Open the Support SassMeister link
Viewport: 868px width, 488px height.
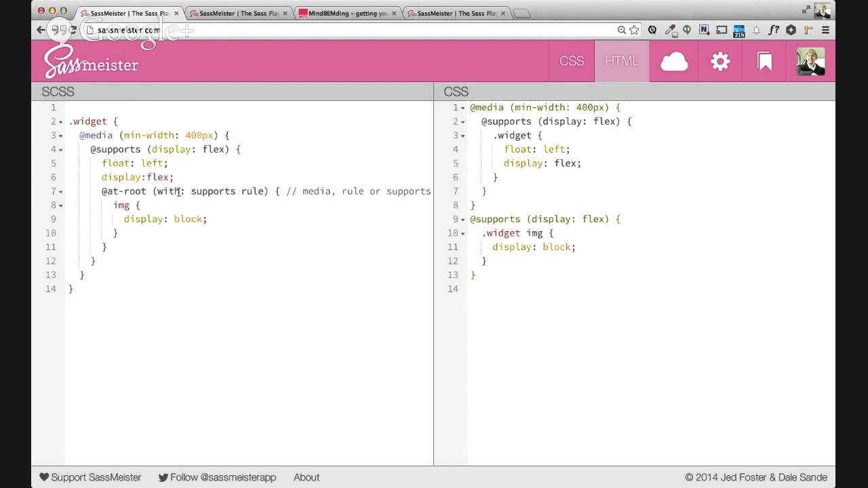coord(96,477)
